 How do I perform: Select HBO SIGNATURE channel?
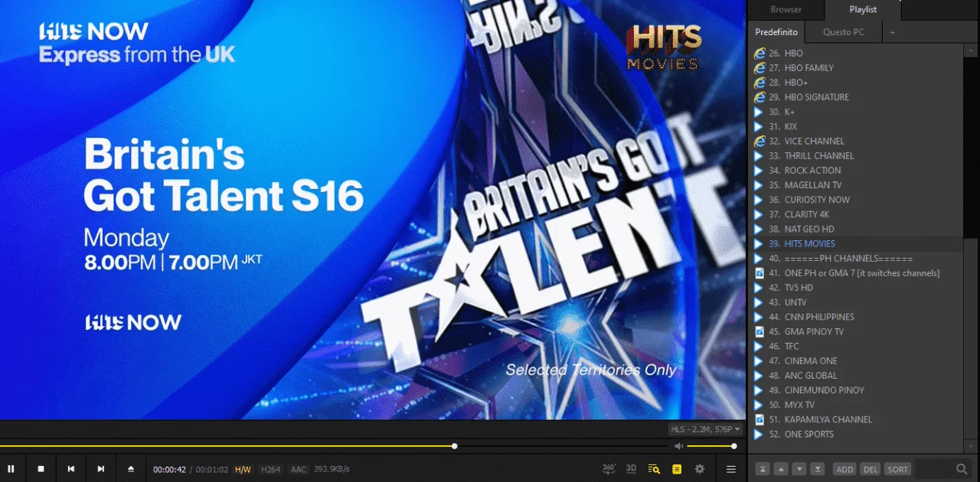[857, 97]
